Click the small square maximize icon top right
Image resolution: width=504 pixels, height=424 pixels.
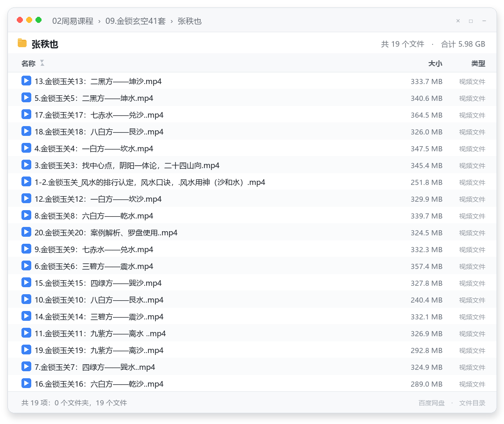471,21
